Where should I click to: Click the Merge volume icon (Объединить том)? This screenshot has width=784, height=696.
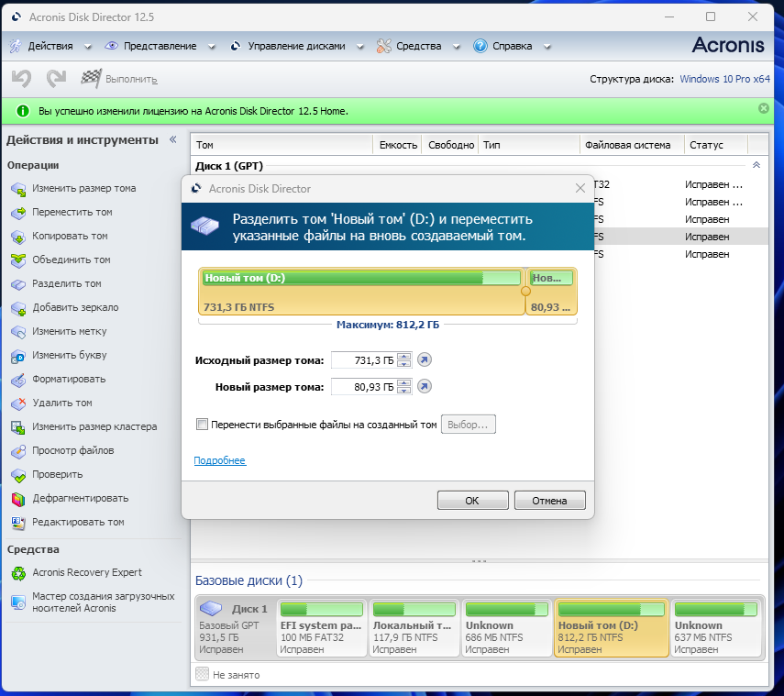click(18, 260)
